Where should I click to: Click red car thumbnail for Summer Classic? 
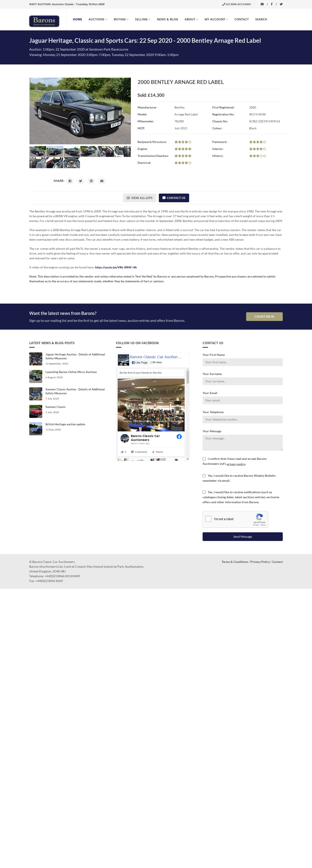coord(36,411)
